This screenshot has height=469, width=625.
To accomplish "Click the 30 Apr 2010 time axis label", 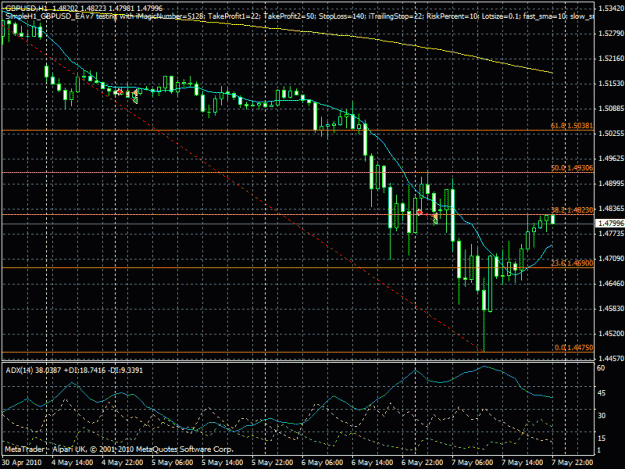I will (22, 463).
